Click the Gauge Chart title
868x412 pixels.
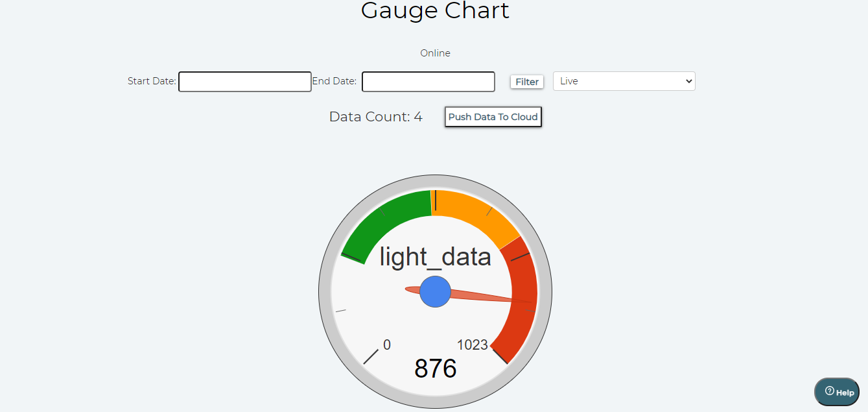[435, 10]
